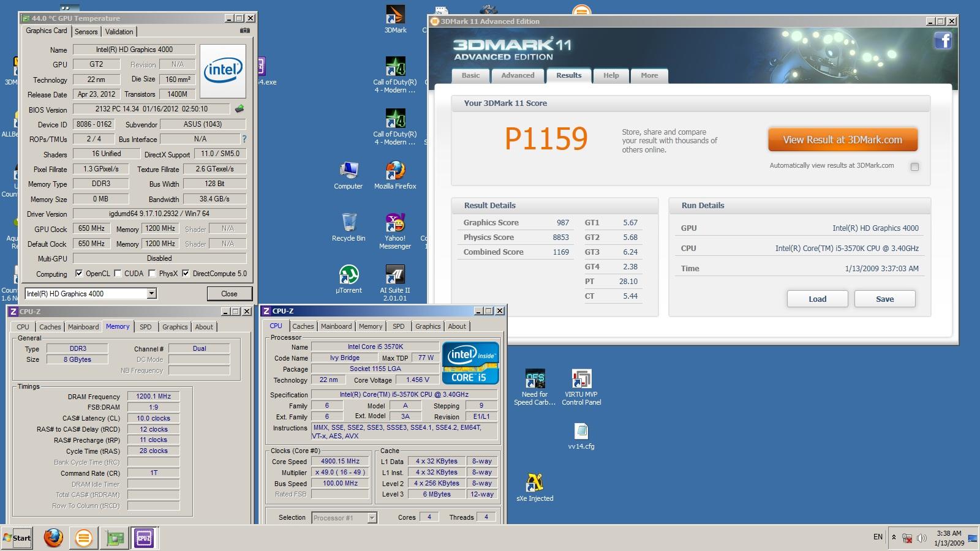Viewport: 980px width, 551px height.
Task: Open the Recycle Bin
Action: pyautogui.click(x=349, y=227)
